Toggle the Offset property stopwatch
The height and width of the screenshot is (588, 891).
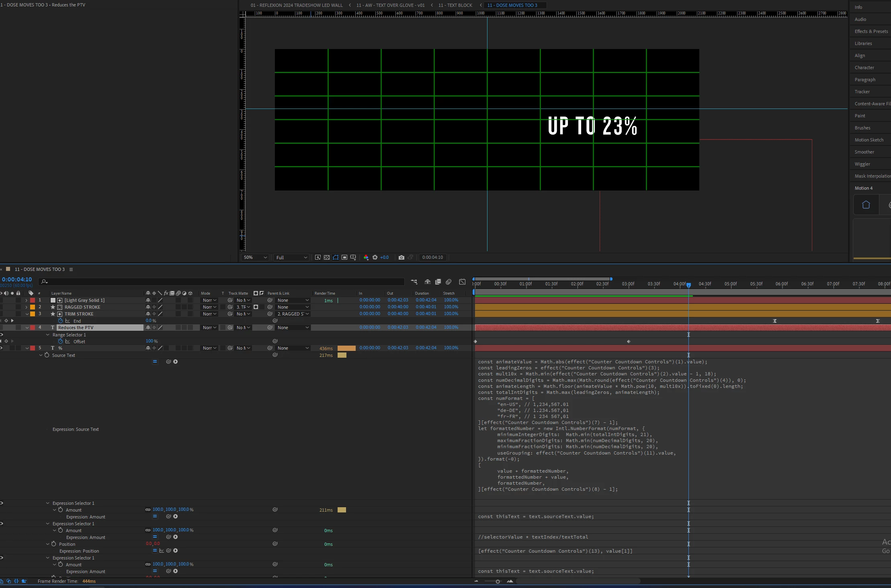pyautogui.click(x=61, y=341)
